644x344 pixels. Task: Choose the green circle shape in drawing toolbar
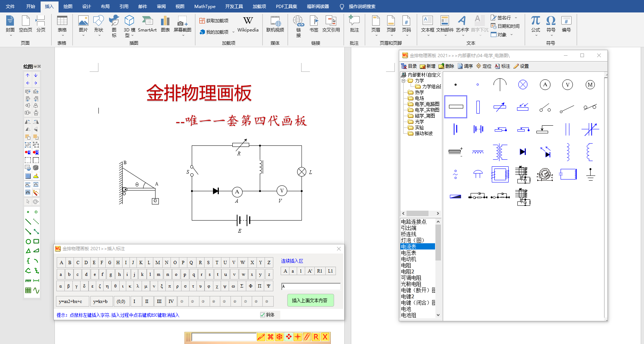click(28, 241)
